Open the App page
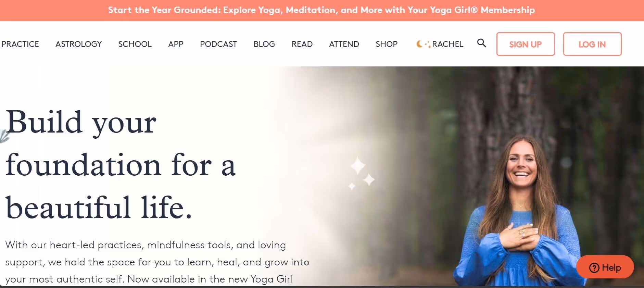The width and height of the screenshot is (644, 288). [176, 44]
